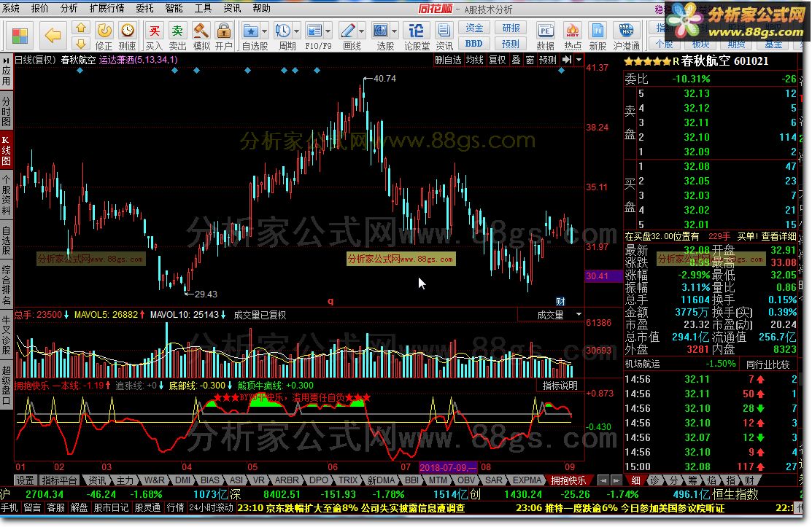This screenshot has width=812, height=527.
Task: Select the EXPMA indicator tab
Action: [x=527, y=480]
